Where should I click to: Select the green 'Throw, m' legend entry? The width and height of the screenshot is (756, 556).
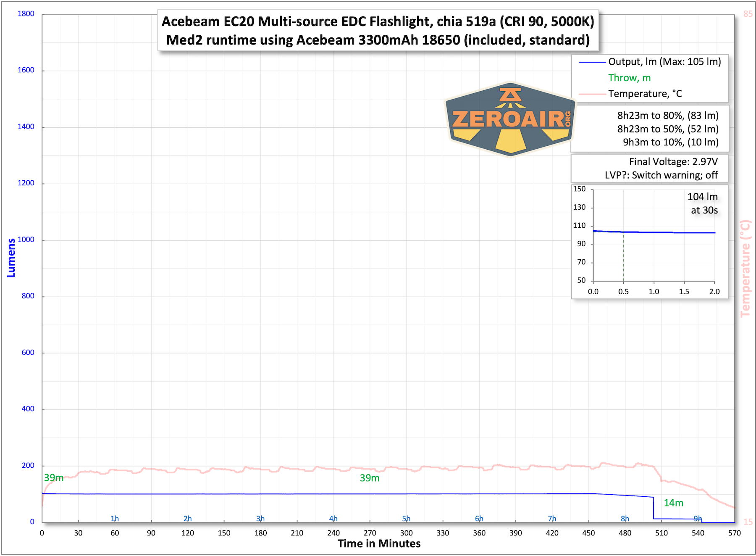point(629,78)
